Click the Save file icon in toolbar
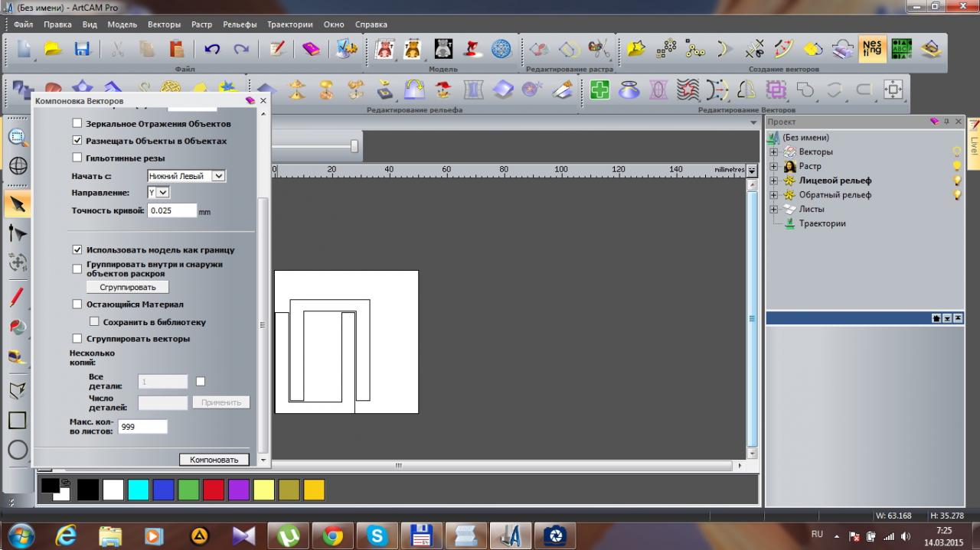 point(82,49)
